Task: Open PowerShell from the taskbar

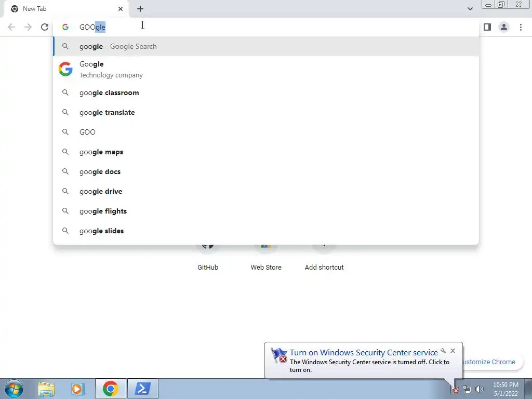Action: click(143, 389)
